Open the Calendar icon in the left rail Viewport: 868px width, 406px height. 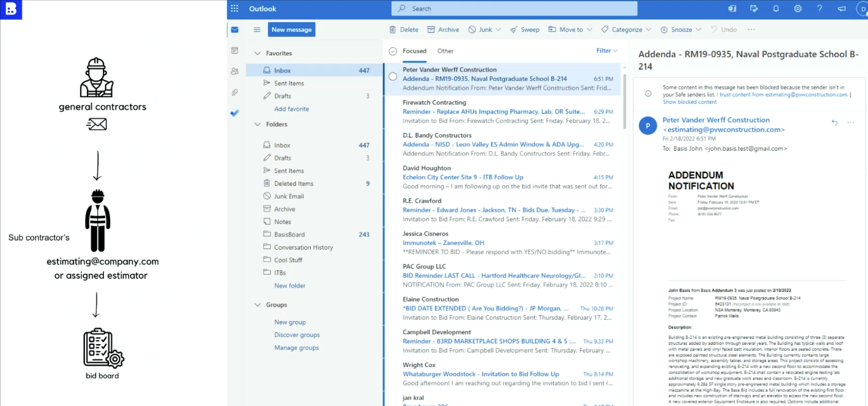click(x=234, y=50)
